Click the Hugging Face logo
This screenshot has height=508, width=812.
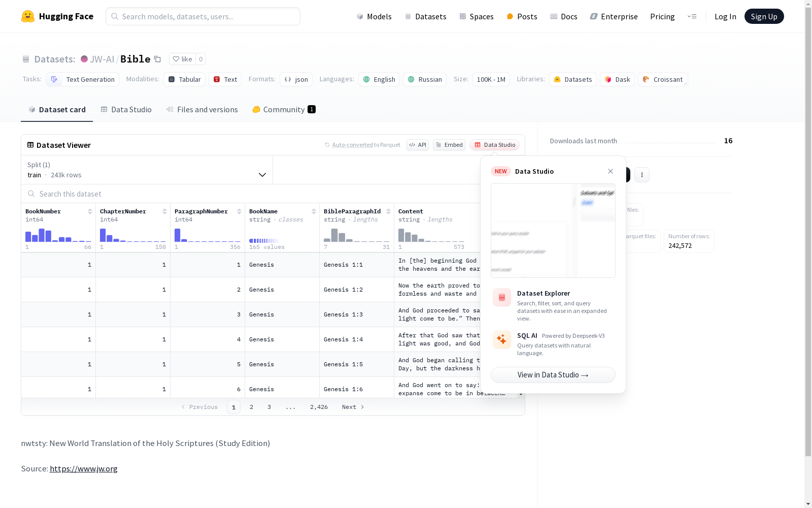click(57, 16)
